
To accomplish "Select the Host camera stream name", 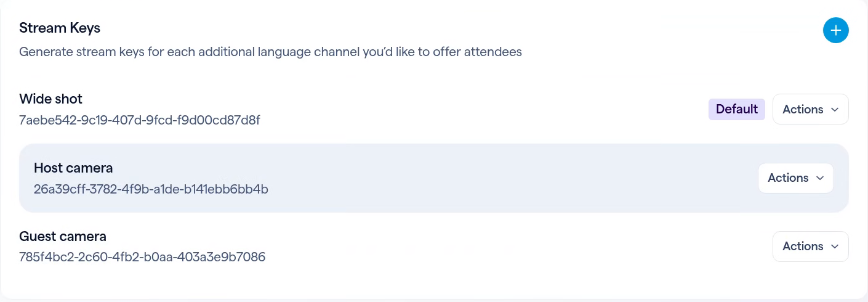I will tap(73, 168).
